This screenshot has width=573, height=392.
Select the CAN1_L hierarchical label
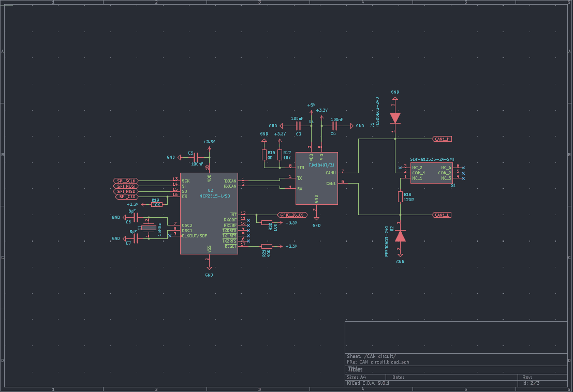442,215
